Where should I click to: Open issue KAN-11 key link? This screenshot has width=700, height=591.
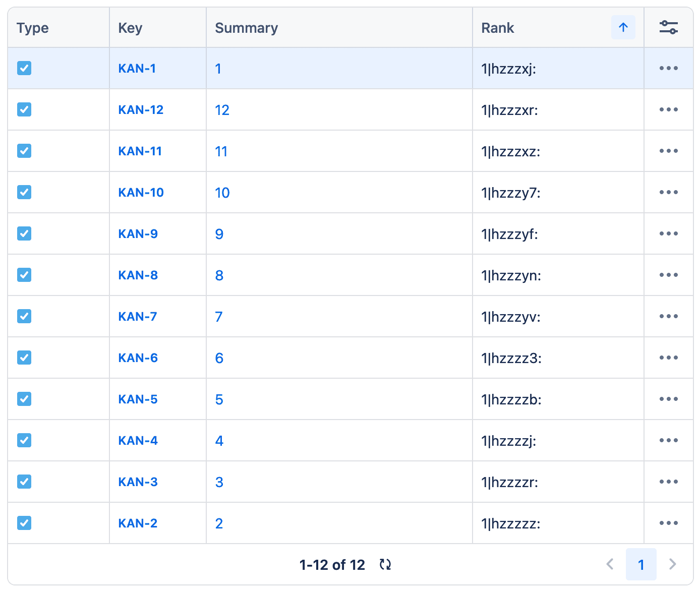[140, 151]
